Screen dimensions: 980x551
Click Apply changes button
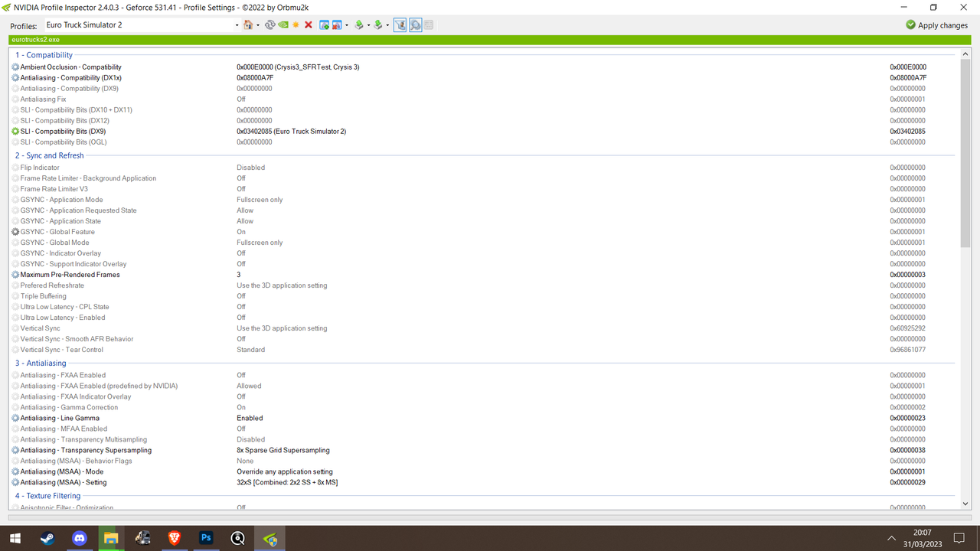pyautogui.click(x=937, y=25)
